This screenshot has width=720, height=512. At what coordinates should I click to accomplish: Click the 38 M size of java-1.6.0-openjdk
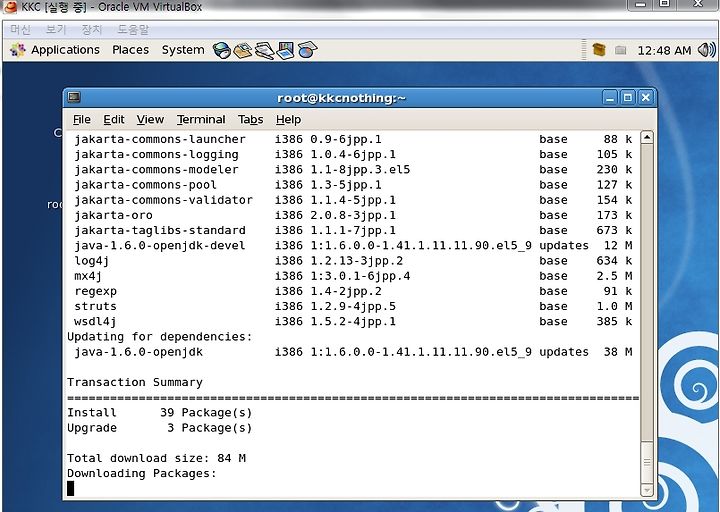[x=618, y=352]
